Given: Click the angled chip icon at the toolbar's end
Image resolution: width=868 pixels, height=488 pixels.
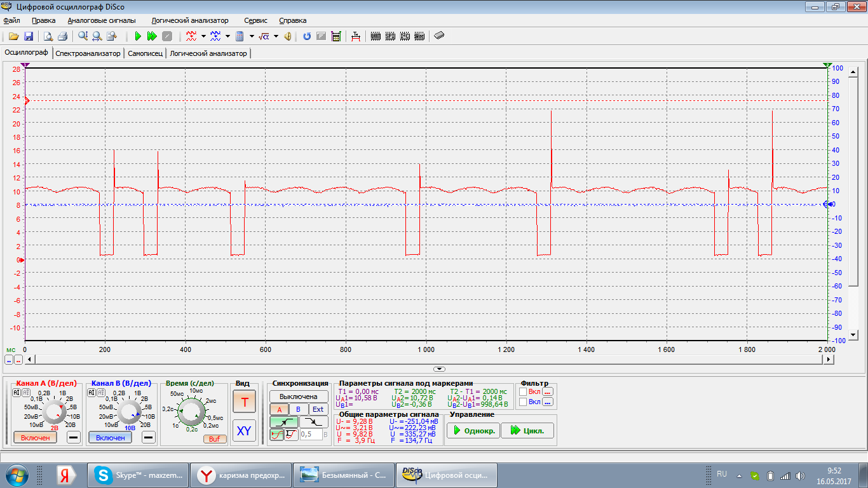Looking at the screenshot, I should [x=439, y=36].
